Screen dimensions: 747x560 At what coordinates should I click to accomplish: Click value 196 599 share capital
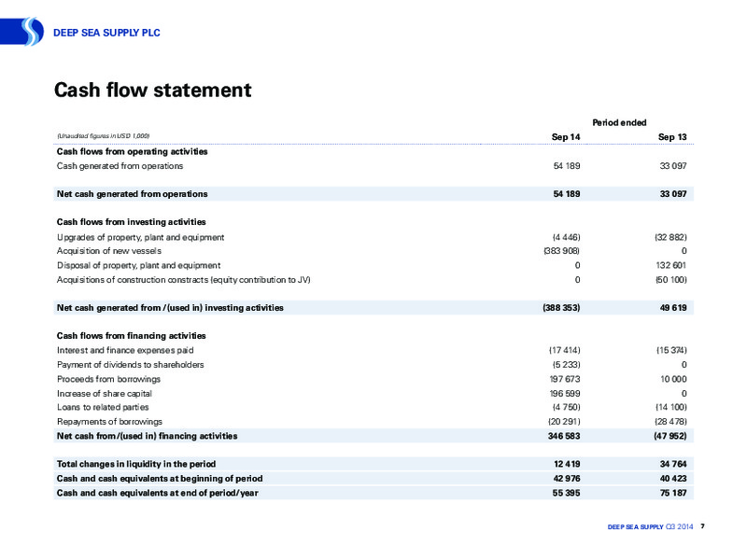click(565, 393)
